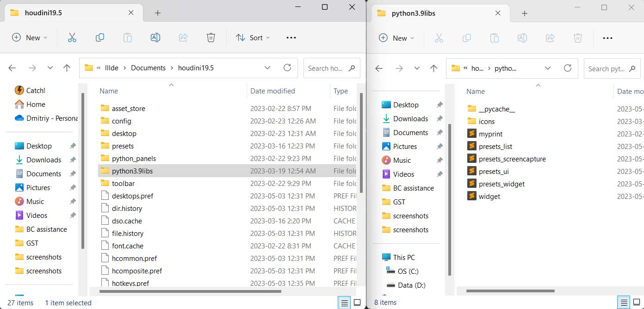The height and width of the screenshot is (309, 644).
Task: Open See more ellipsis in python3.9libs toolbar
Action: tap(607, 38)
